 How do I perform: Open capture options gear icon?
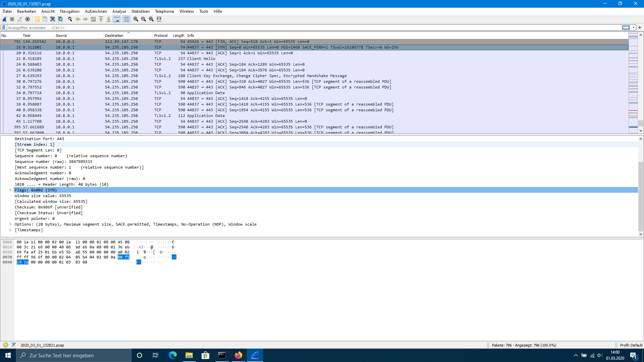[28, 19]
